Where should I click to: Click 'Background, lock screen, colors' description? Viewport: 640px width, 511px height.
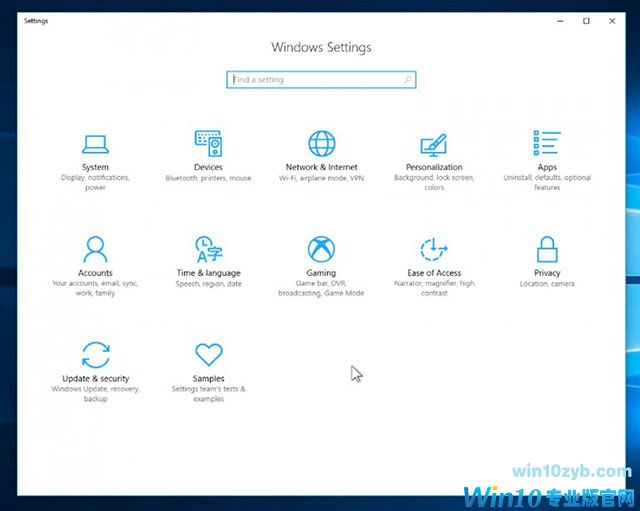point(434,182)
